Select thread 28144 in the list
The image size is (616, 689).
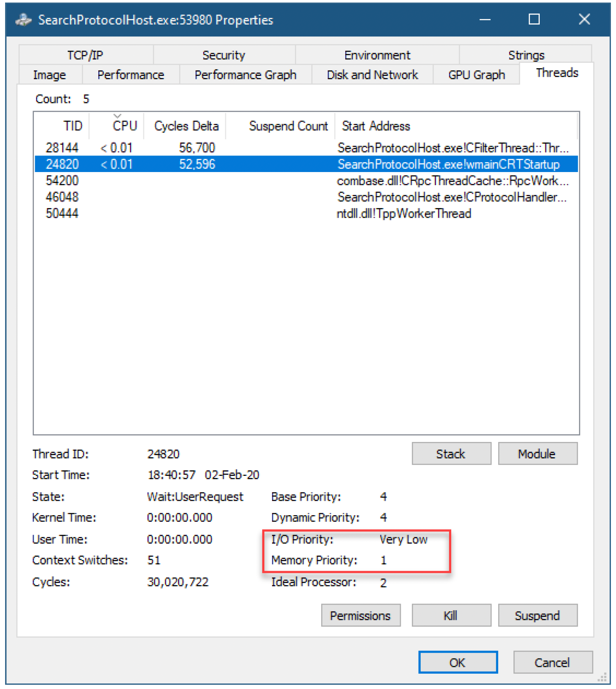coord(306,148)
